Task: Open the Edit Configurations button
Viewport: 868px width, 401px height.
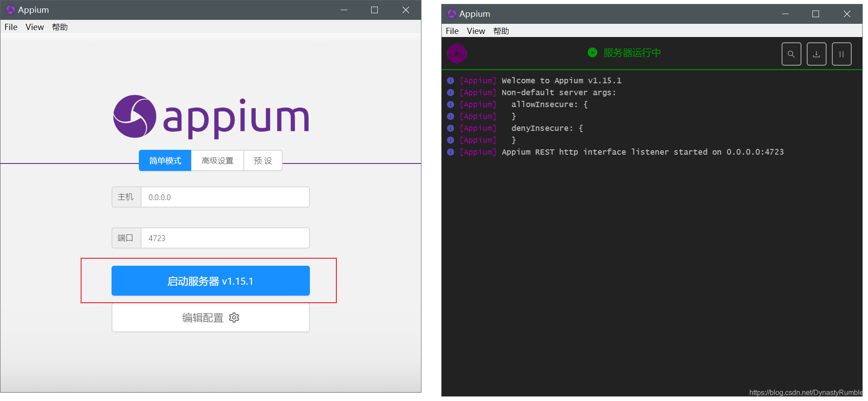Action: (210, 317)
